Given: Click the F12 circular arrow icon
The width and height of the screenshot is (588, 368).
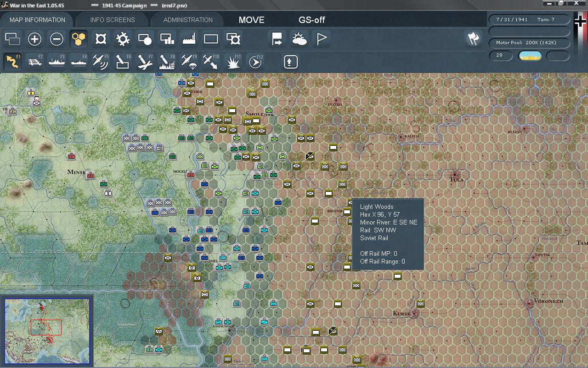Looking at the screenshot, I should [255, 62].
